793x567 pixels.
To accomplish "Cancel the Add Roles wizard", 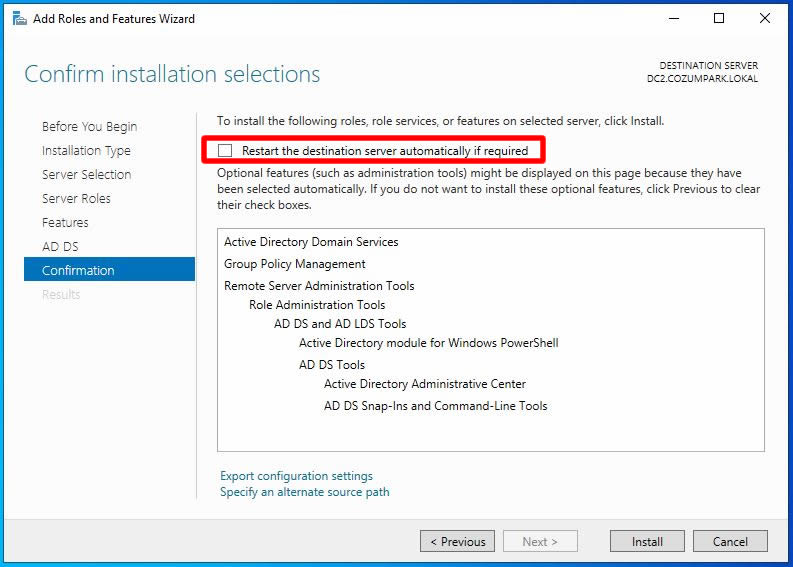I will (x=730, y=541).
